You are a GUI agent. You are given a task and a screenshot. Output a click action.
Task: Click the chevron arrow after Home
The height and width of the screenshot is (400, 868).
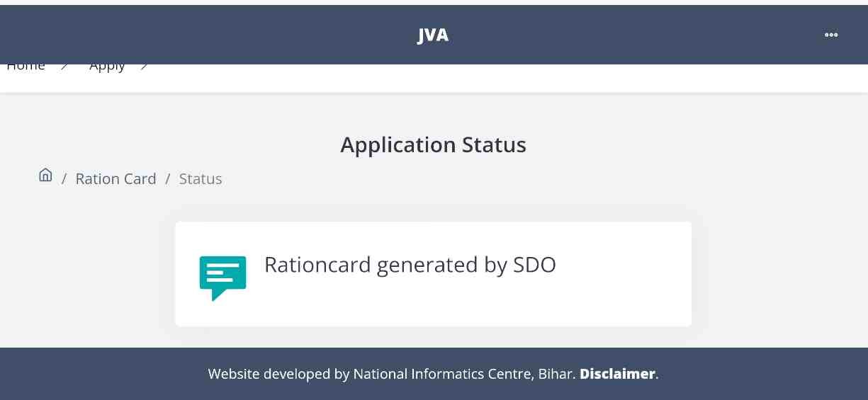pos(64,67)
